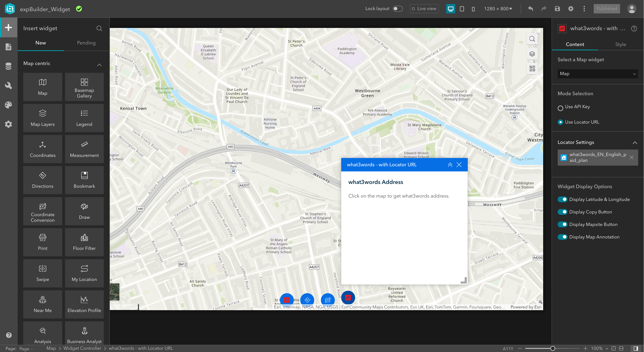644x352 pixels.
Task: Toggle Display Copy Button switch
Action: [563, 212]
